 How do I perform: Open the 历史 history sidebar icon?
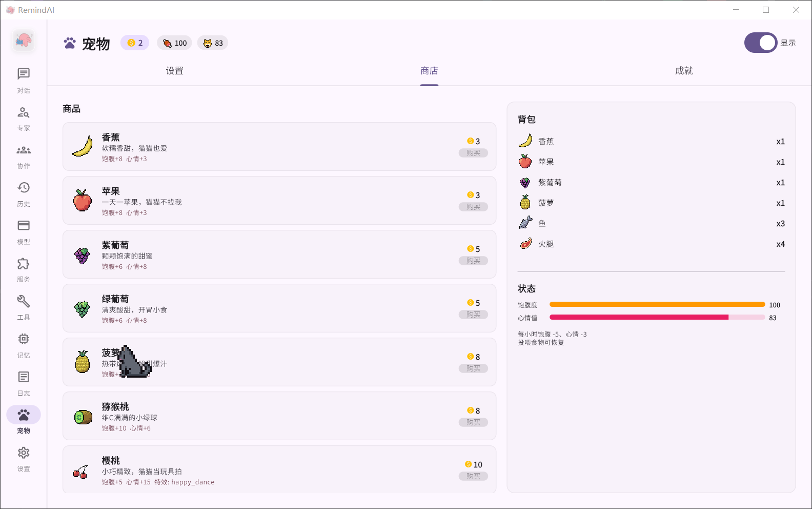(24, 188)
